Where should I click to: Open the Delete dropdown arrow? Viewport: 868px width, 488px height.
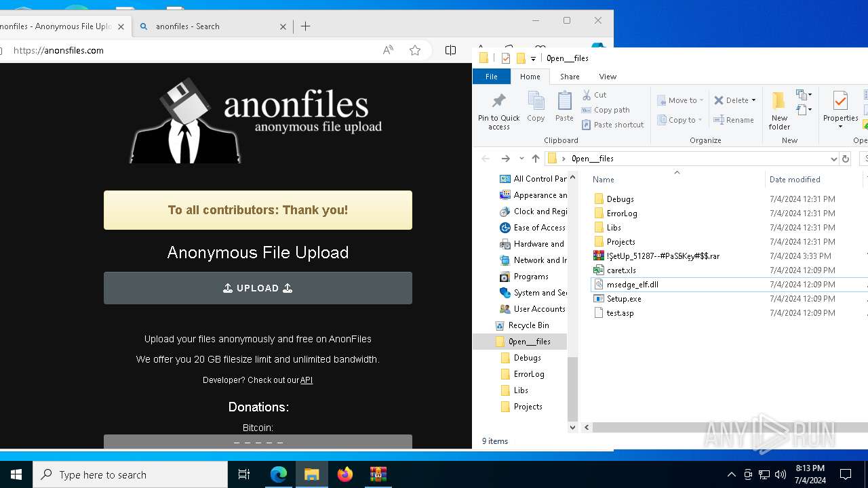click(753, 100)
